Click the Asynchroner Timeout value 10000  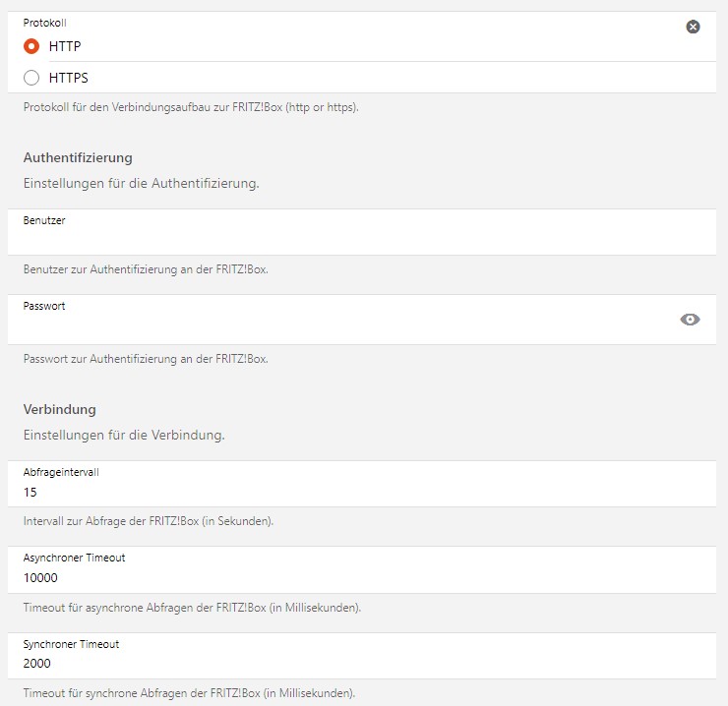pos(40,578)
